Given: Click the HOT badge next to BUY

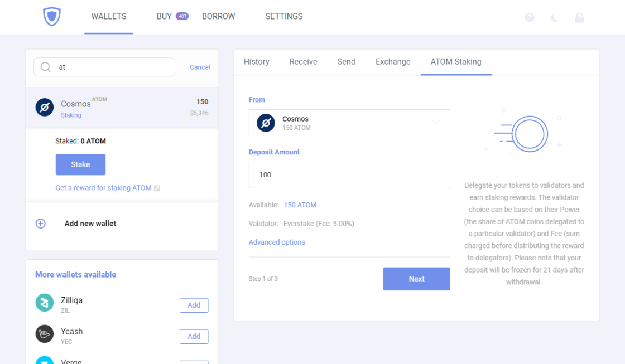Looking at the screenshot, I should [182, 16].
